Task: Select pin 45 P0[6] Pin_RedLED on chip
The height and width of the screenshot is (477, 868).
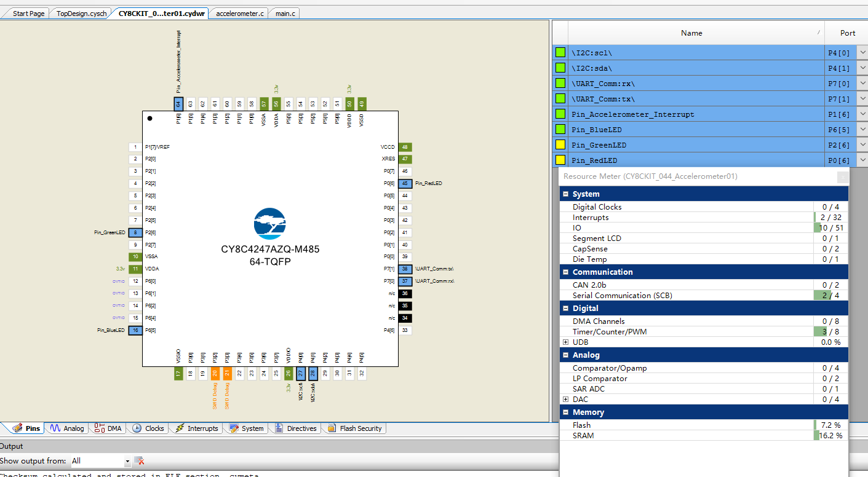Action: (405, 183)
